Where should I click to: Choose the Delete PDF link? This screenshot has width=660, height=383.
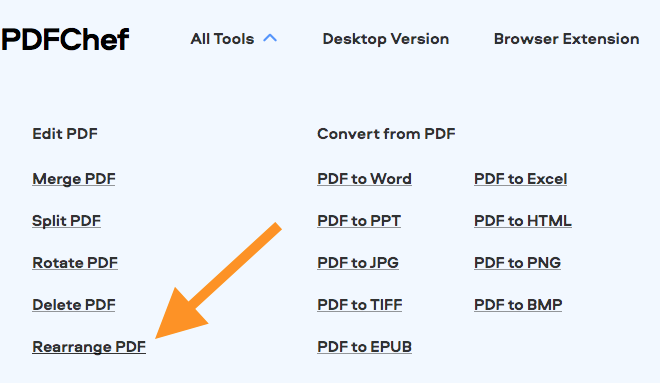[x=74, y=305]
